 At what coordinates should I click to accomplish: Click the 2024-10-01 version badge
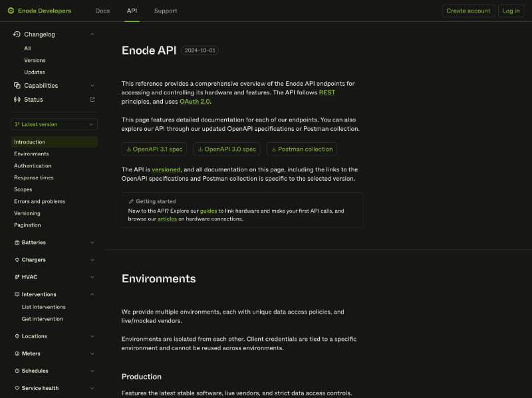200,50
